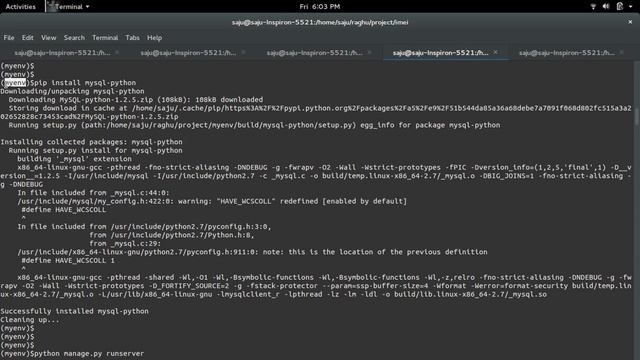Expand the system menu arrow
640x360 pixels.
point(630,7)
